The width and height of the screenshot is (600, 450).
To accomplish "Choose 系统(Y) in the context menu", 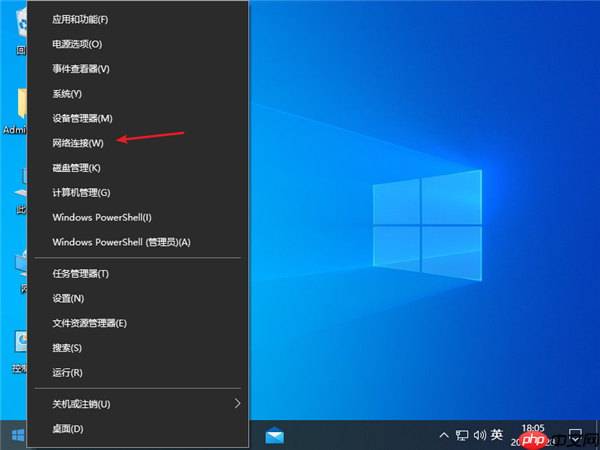I will [x=138, y=94].
